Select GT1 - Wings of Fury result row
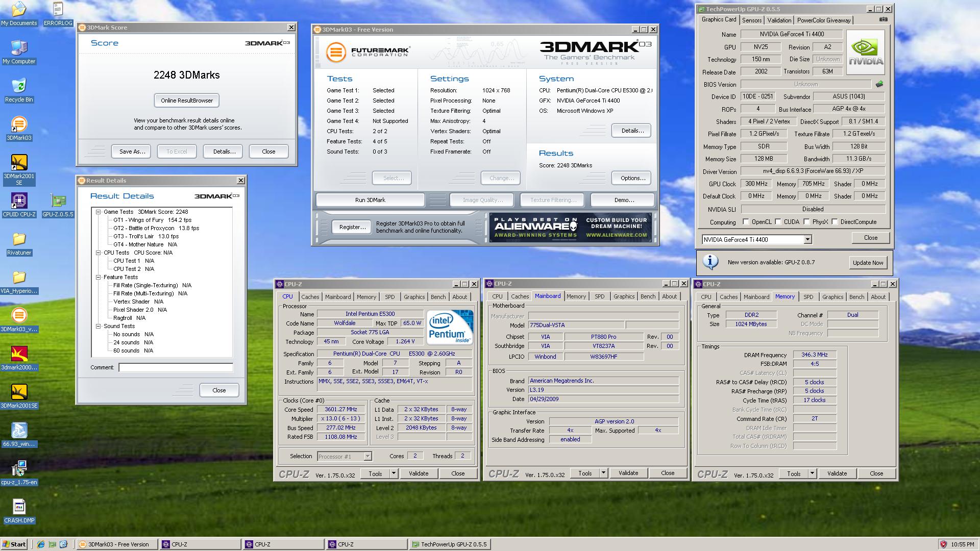The height and width of the screenshot is (551, 980). click(152, 220)
